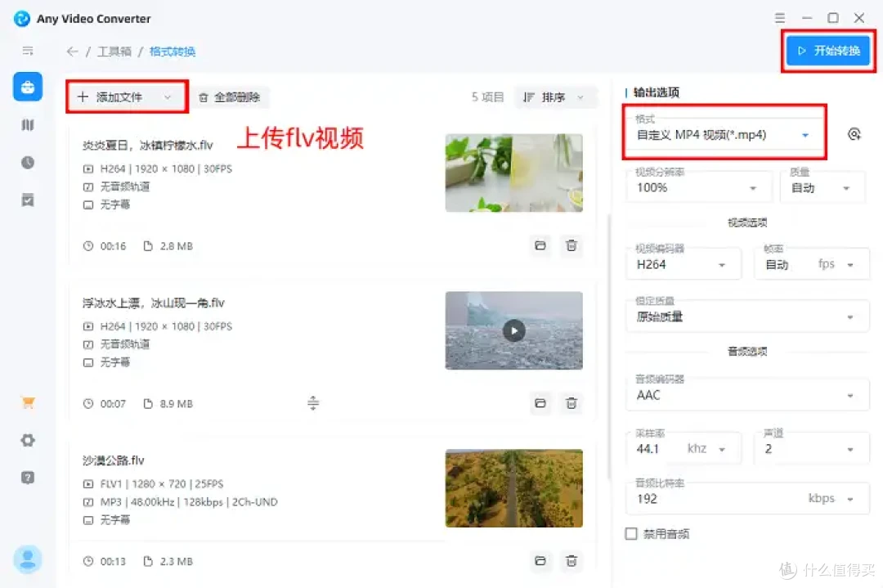Delete the 浮冰水上漂 video item
Viewport: 883px width, 588px height.
tap(571, 403)
